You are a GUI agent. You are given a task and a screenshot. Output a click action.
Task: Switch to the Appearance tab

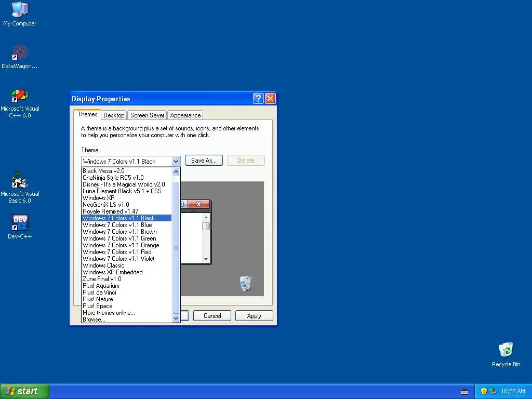point(185,115)
